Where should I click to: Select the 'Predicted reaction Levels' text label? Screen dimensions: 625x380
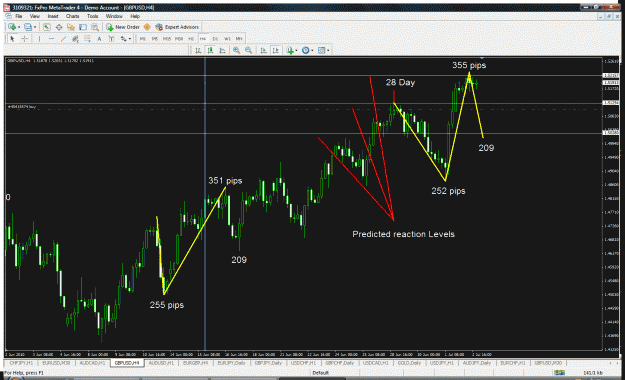click(x=403, y=234)
